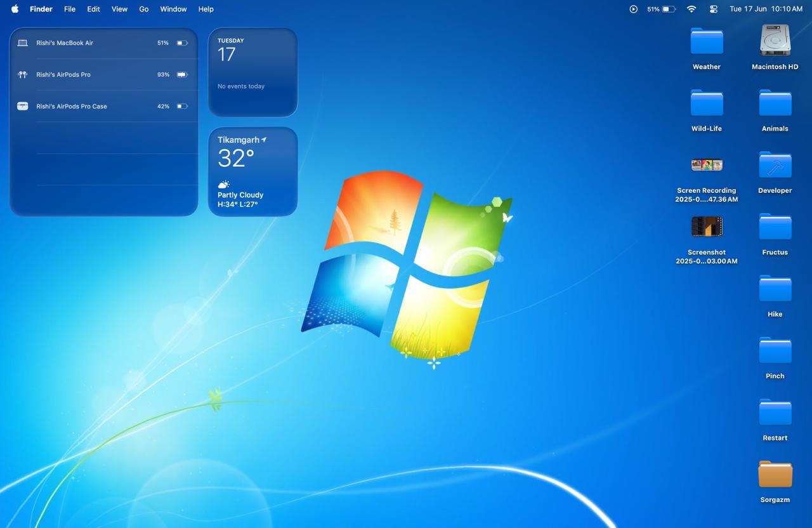Click Rishi's AirPods Pro row label

pyautogui.click(x=63, y=75)
